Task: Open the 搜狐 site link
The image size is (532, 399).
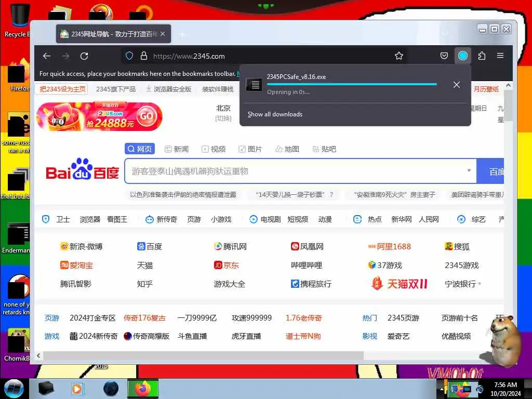Action: pyautogui.click(x=457, y=246)
